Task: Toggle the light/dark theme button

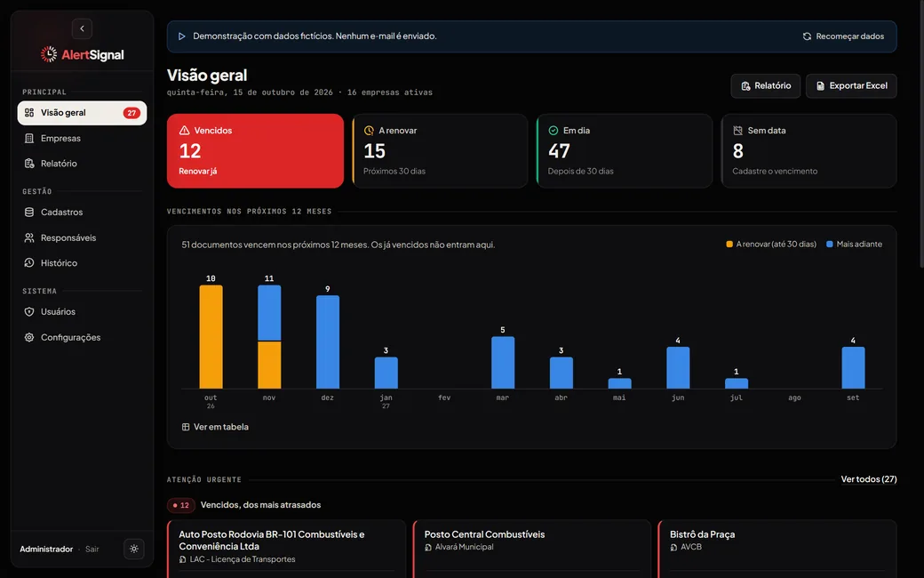Action: click(x=134, y=550)
